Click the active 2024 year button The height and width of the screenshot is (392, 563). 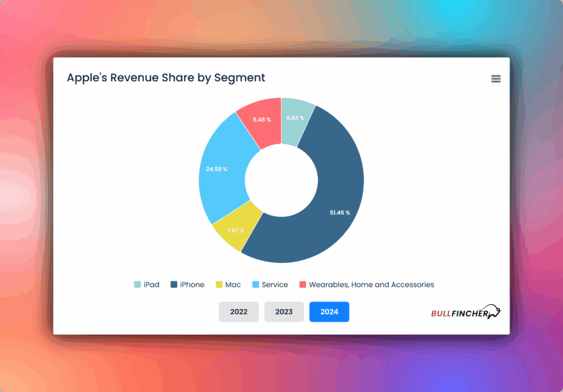tap(329, 312)
